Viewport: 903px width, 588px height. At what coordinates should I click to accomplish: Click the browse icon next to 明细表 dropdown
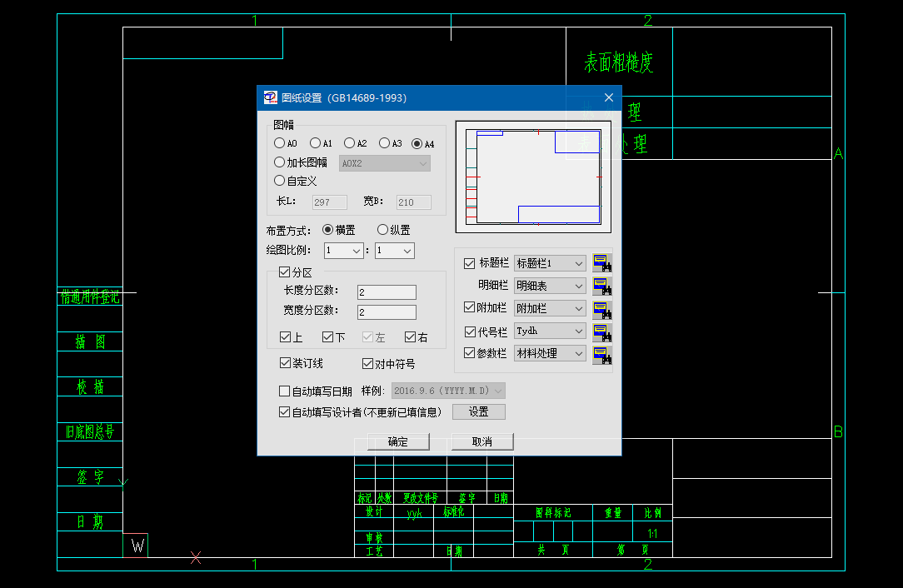[601, 286]
